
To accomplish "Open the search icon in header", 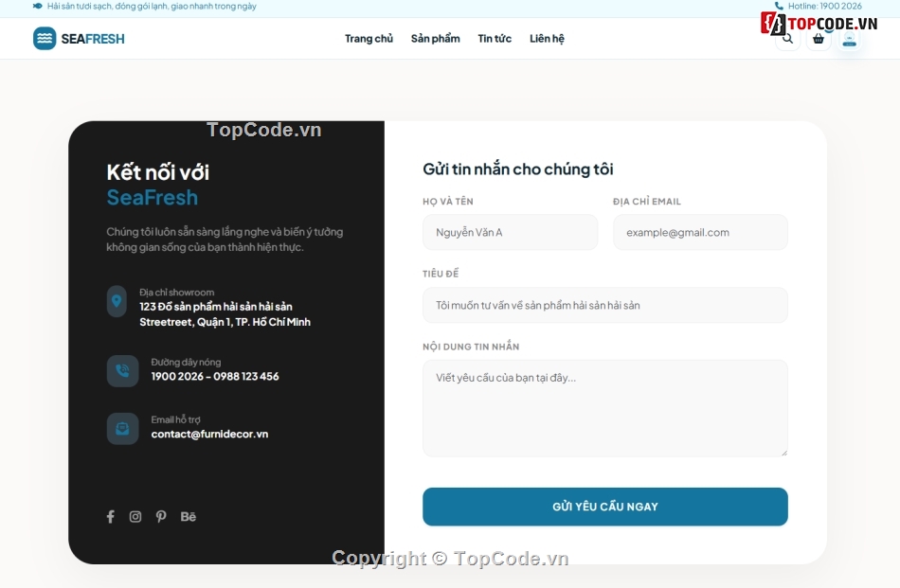I will click(787, 39).
